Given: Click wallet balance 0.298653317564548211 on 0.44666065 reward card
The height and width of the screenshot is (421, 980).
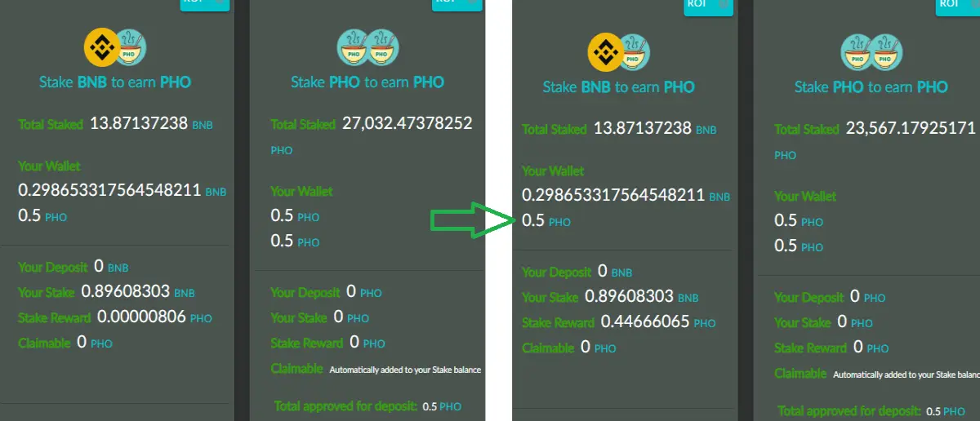Looking at the screenshot, I should click(613, 196).
